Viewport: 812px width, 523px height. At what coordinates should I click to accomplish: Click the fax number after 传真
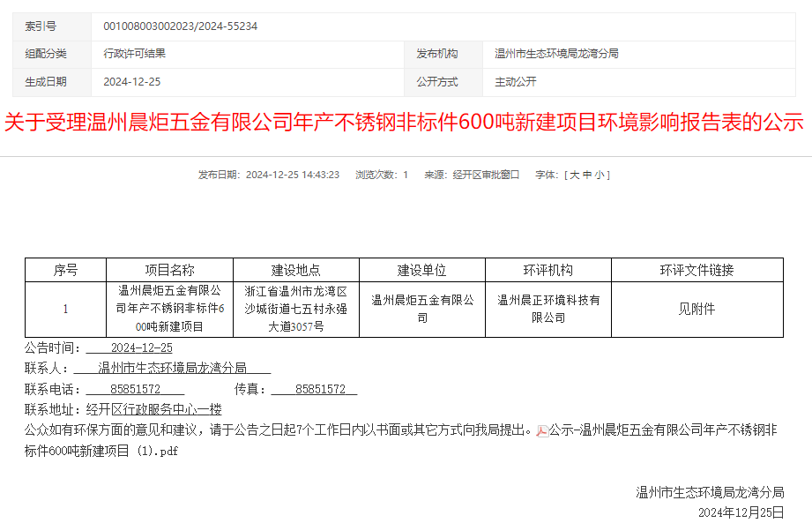click(314, 389)
